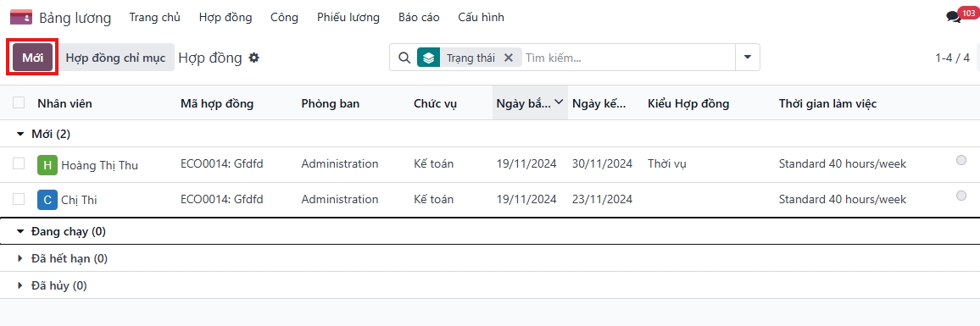Collapse the Mới (2) group

(20, 135)
